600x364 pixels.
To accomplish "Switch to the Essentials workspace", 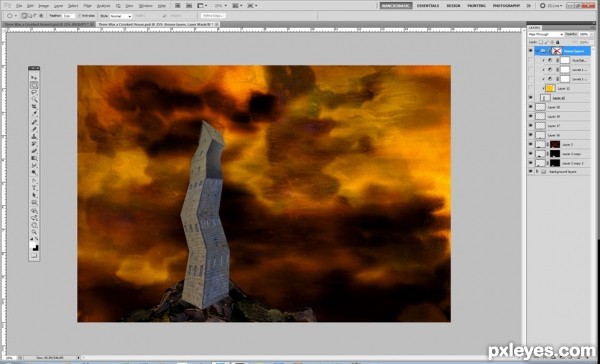I will (x=428, y=6).
